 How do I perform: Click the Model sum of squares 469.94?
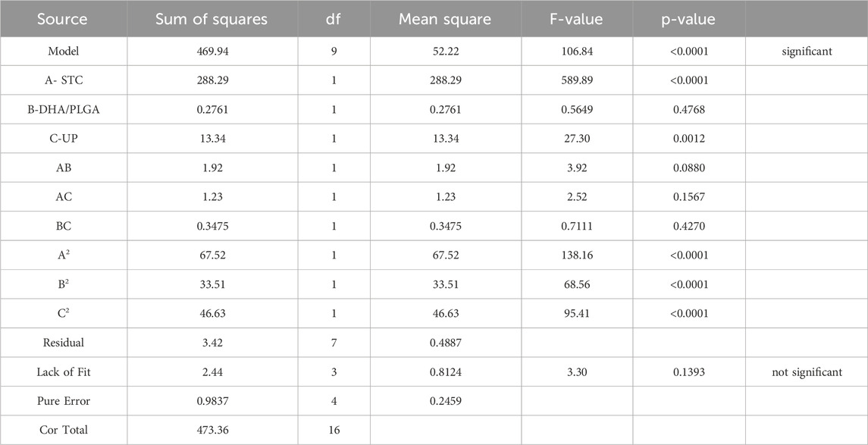(212, 51)
